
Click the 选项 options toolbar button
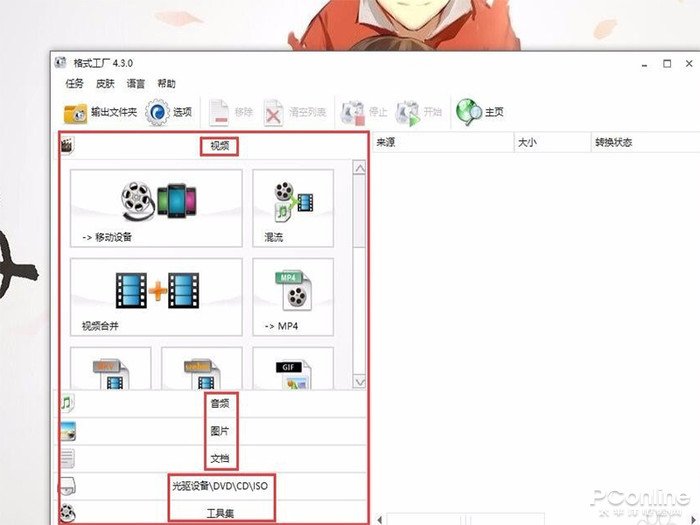coord(169,112)
